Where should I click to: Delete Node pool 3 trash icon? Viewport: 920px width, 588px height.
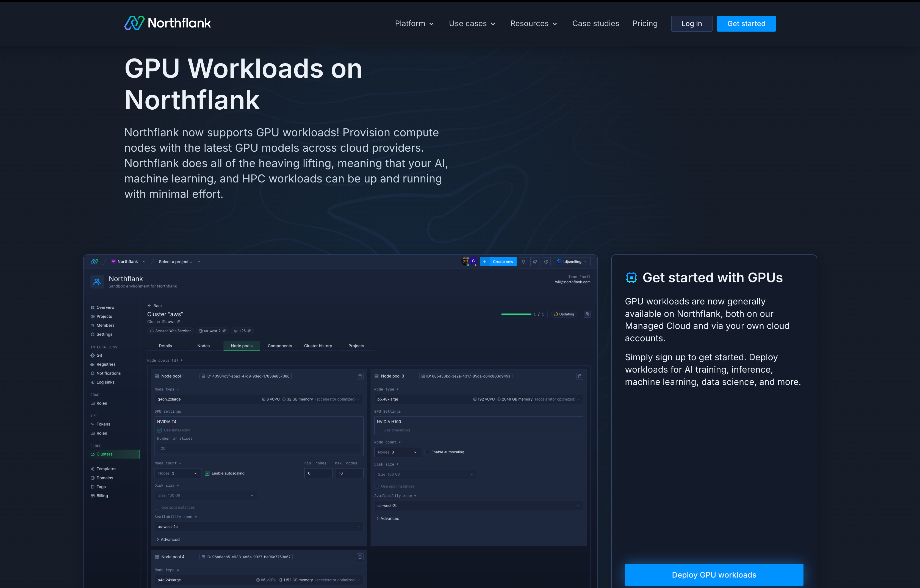pos(580,376)
